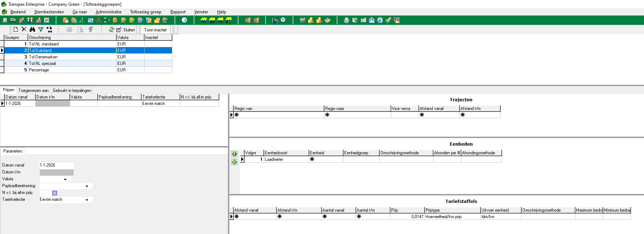
Task: Move unit row up with green arrow
Action: pyautogui.click(x=234, y=154)
